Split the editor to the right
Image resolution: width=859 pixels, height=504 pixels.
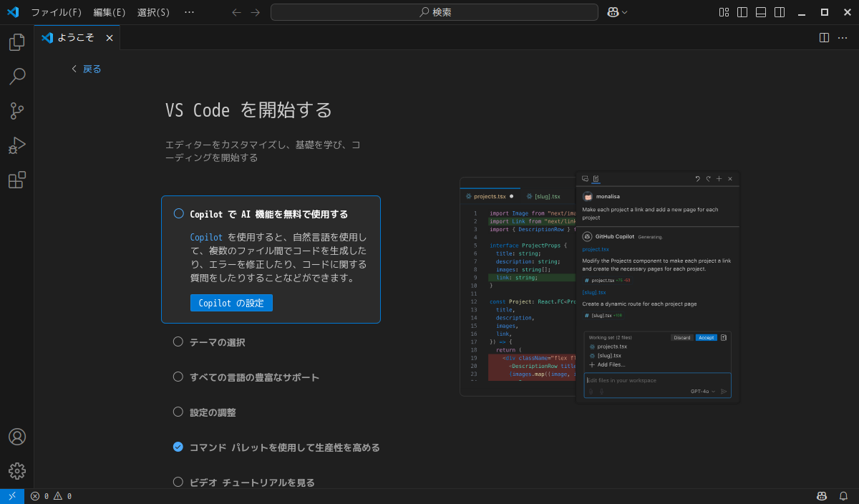[x=824, y=37]
